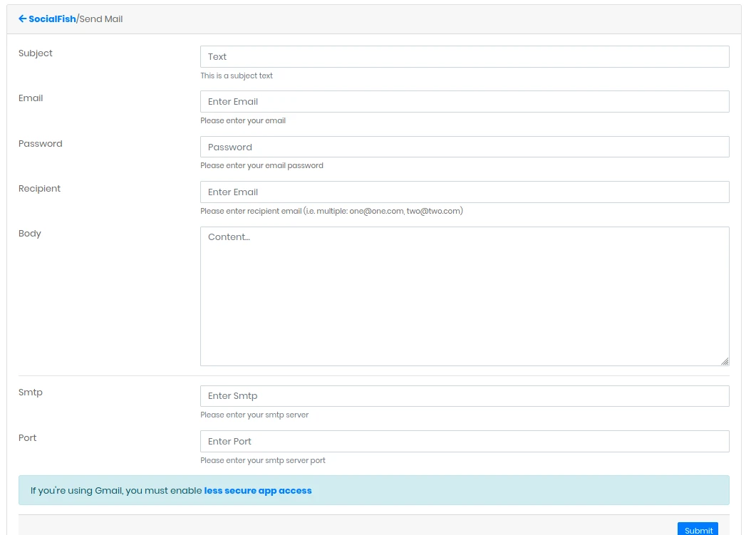Click the back arrow icon next to SocialFish
Screen dimensions: 756x535
click(x=21, y=18)
